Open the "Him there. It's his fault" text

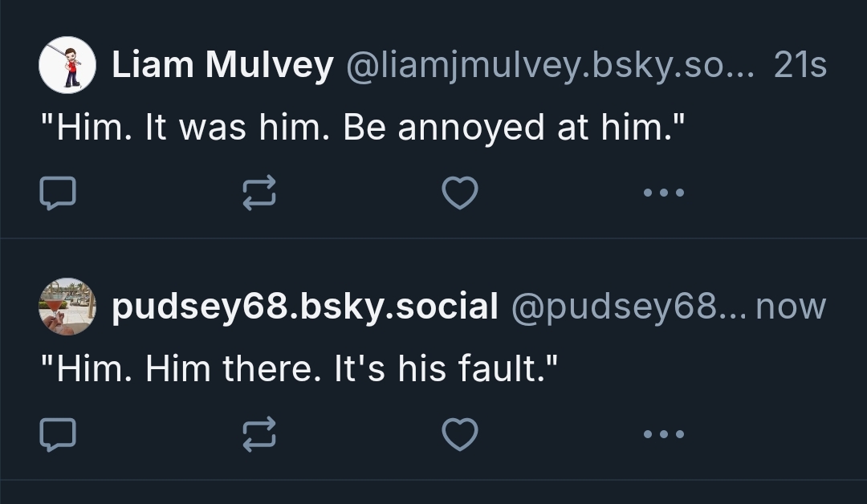pos(299,370)
